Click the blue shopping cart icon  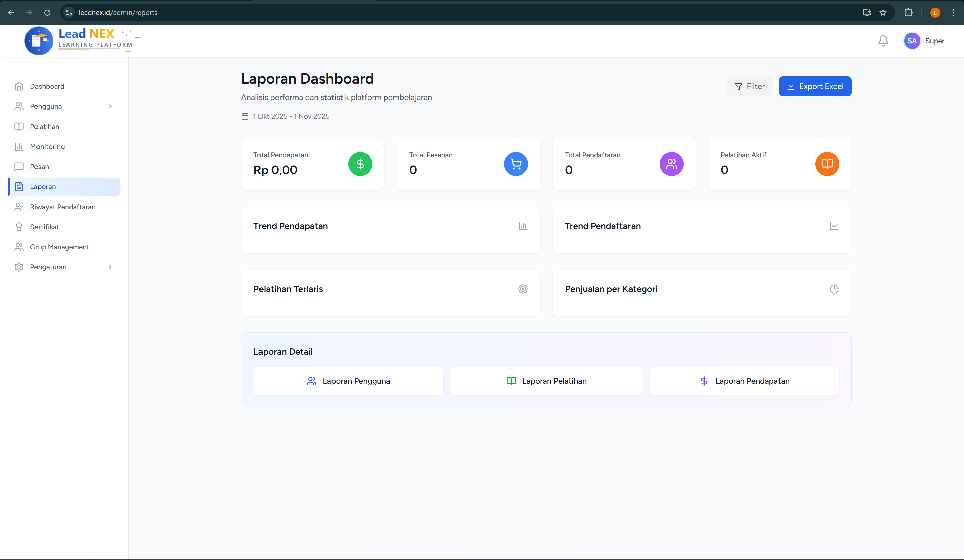[x=516, y=164]
